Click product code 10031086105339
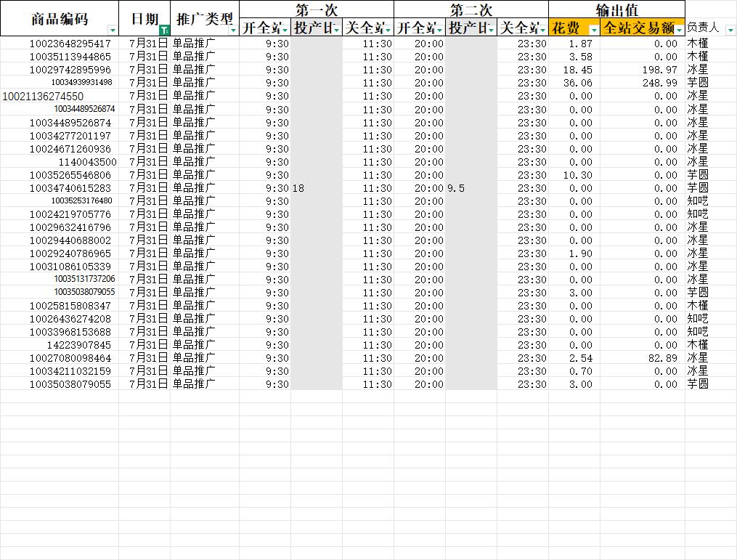Image resolution: width=737 pixels, height=560 pixels. [x=70, y=267]
